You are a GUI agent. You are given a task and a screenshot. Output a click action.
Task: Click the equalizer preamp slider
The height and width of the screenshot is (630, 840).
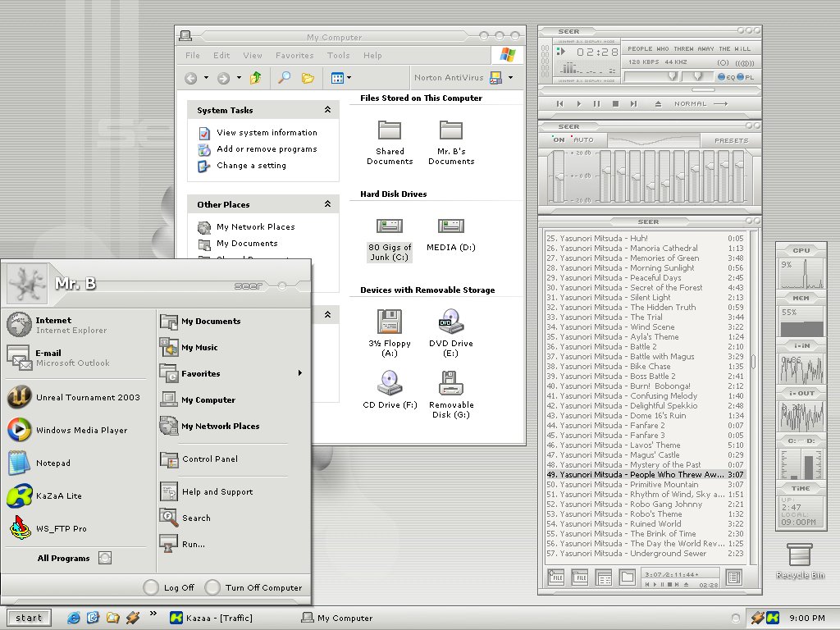[560, 176]
